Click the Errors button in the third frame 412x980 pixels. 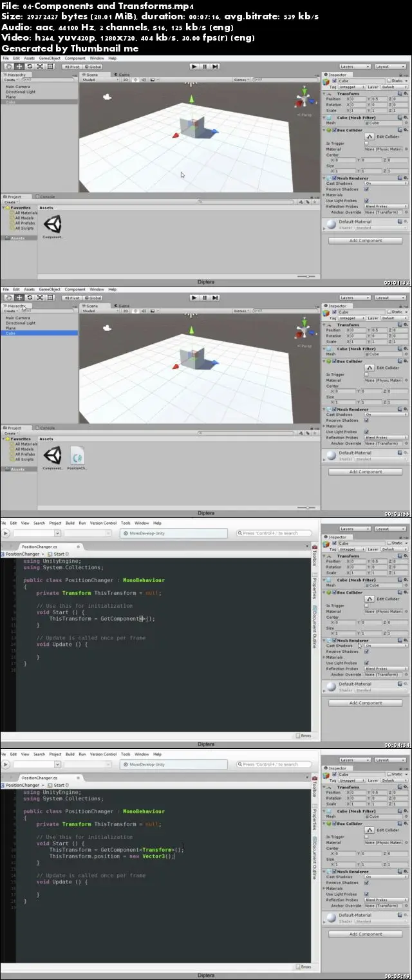click(x=303, y=735)
